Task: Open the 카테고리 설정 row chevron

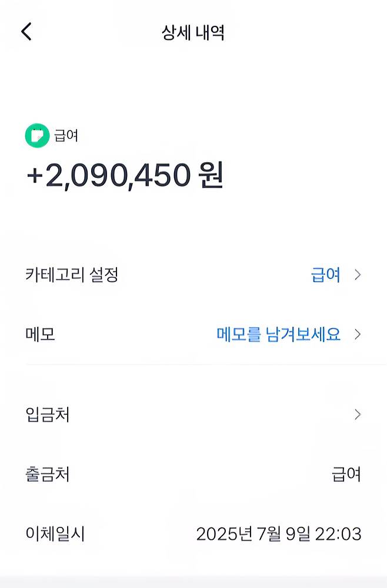Action: [x=358, y=274]
